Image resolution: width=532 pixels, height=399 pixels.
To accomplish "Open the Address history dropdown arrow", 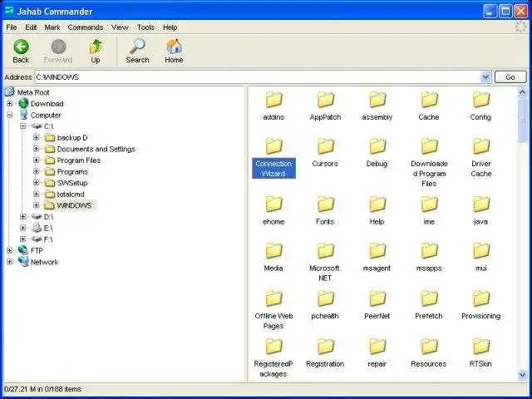I will (485, 77).
